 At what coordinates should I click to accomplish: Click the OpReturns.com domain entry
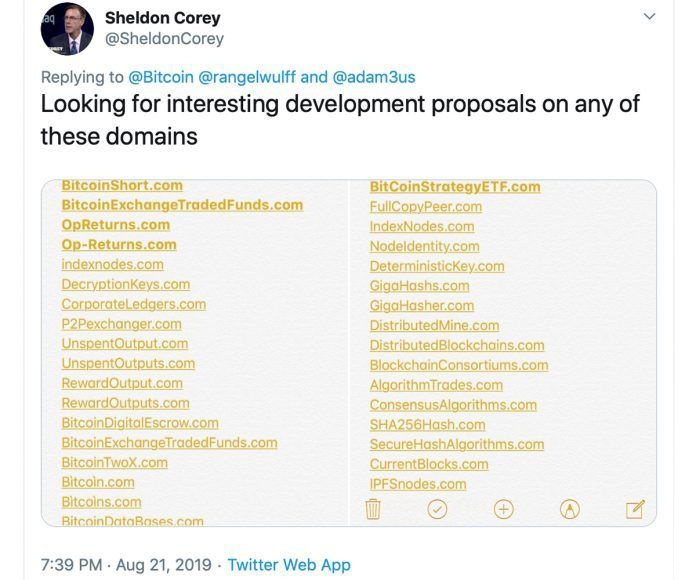tap(115, 225)
